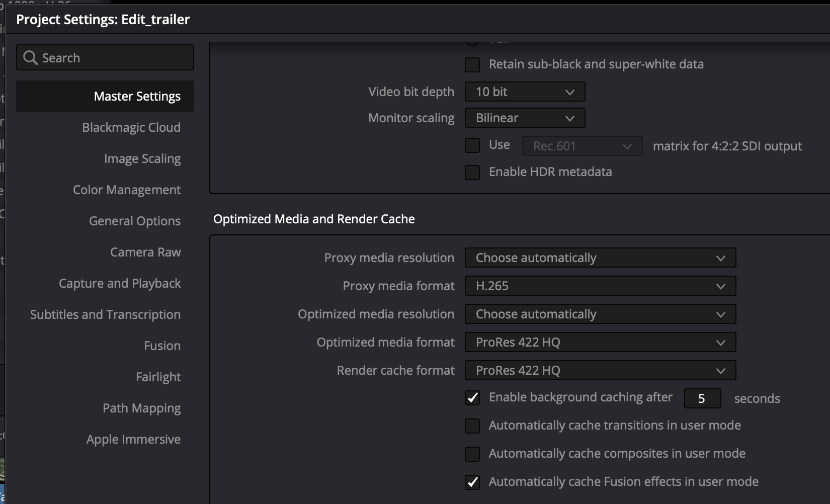Viewport: 830px width, 504px height.
Task: Enable automatically cache composites in user mode
Action: click(x=472, y=454)
